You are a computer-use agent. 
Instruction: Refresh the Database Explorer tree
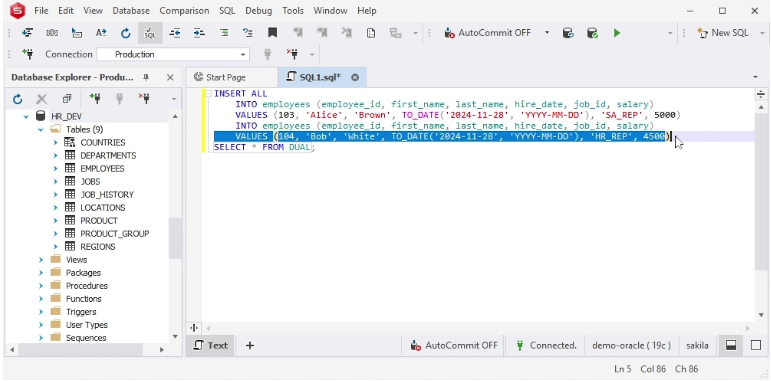pos(18,99)
